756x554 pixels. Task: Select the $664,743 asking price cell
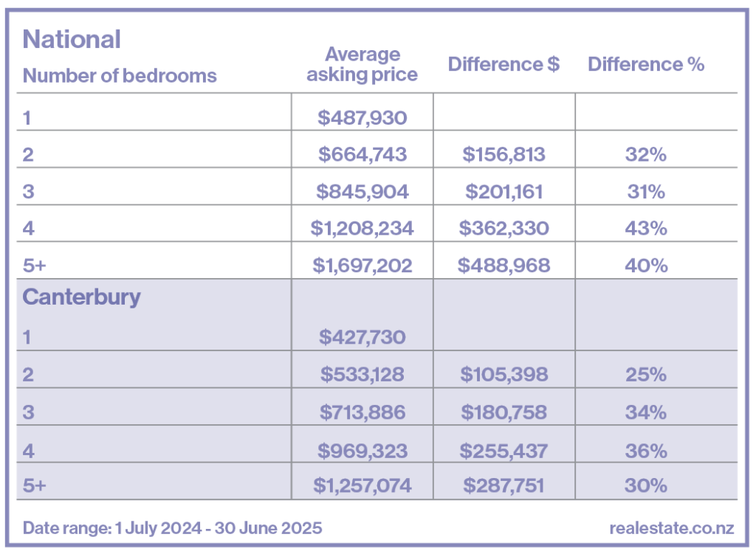point(362,154)
